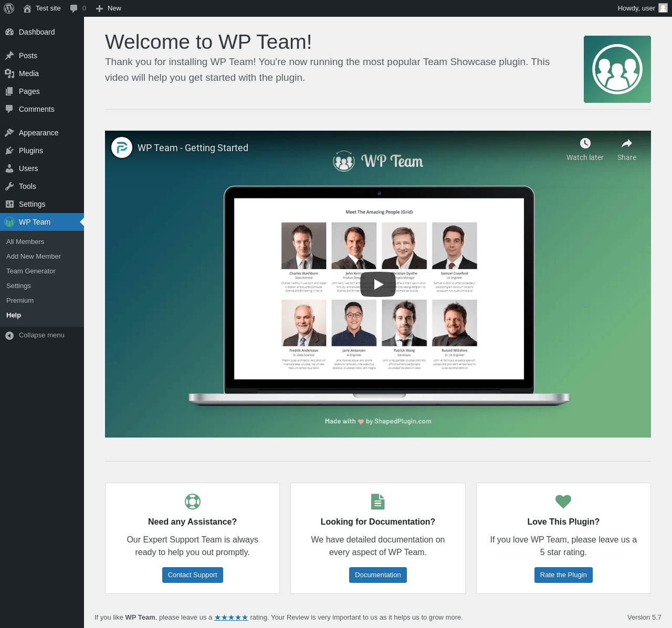The image size is (672, 628).
Task: Click the video channel logo avatar
Action: pyautogui.click(x=122, y=147)
